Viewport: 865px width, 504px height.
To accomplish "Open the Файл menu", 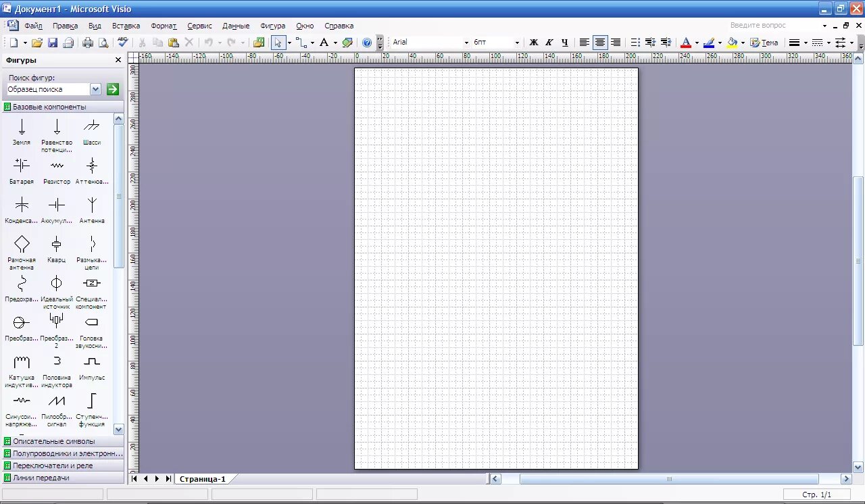I will click(x=33, y=26).
